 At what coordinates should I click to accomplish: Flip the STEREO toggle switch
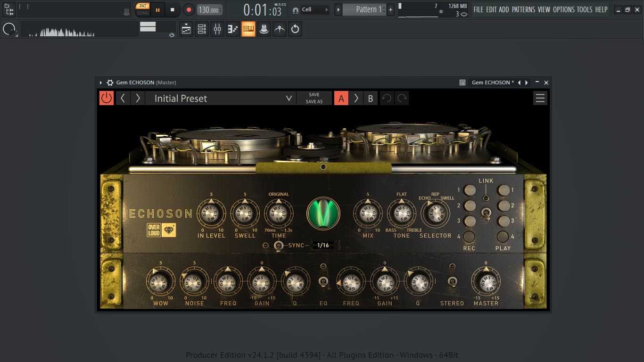point(452,282)
